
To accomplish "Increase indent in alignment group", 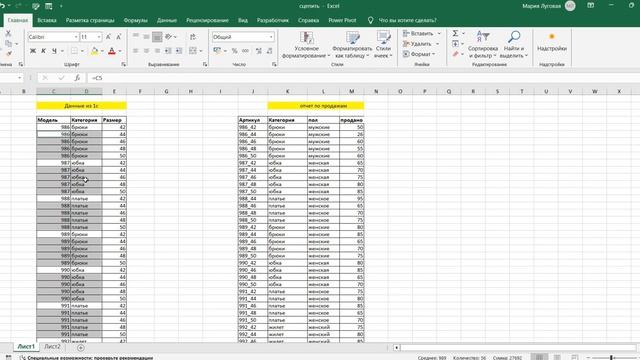I will (x=179, y=51).
